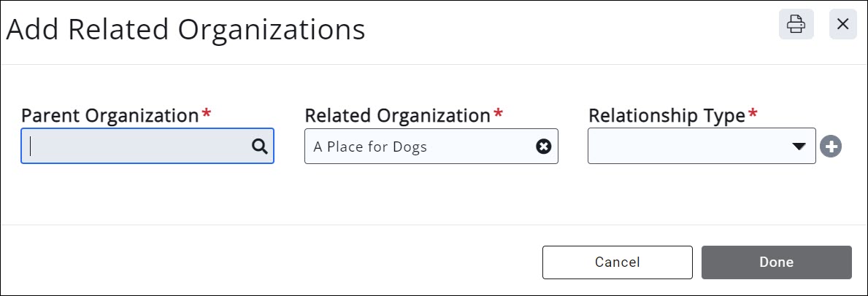Screen dimensions: 868x296
Task: Click the "Add Related Organizations" dialog title
Action: [185, 29]
